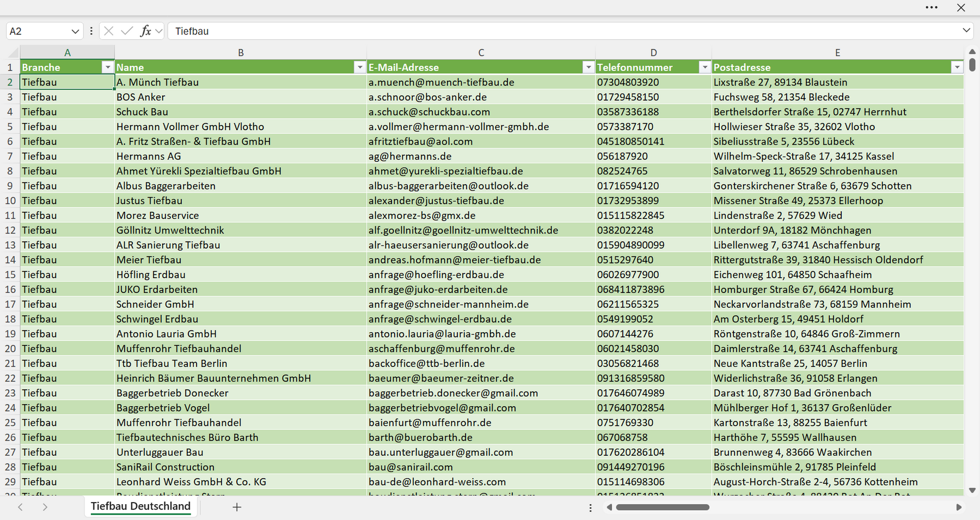Viewport: 980px width, 520px height.
Task: Cancel the formula entry with the X icon
Action: coord(109,31)
